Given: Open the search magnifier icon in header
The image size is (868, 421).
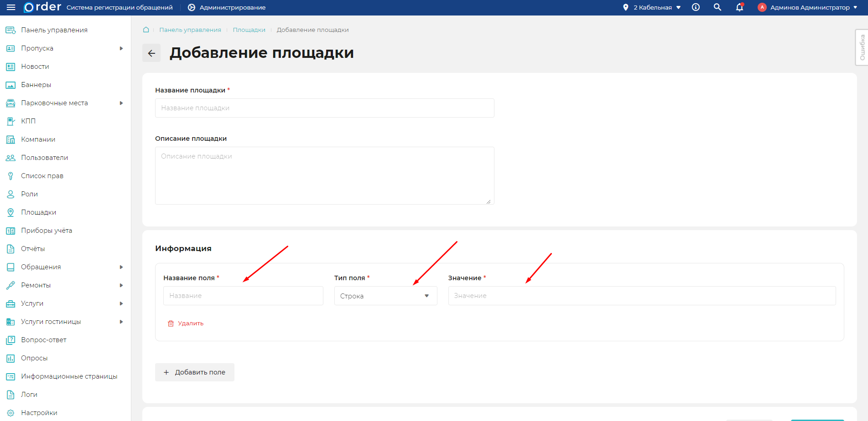Looking at the screenshot, I should point(717,7).
